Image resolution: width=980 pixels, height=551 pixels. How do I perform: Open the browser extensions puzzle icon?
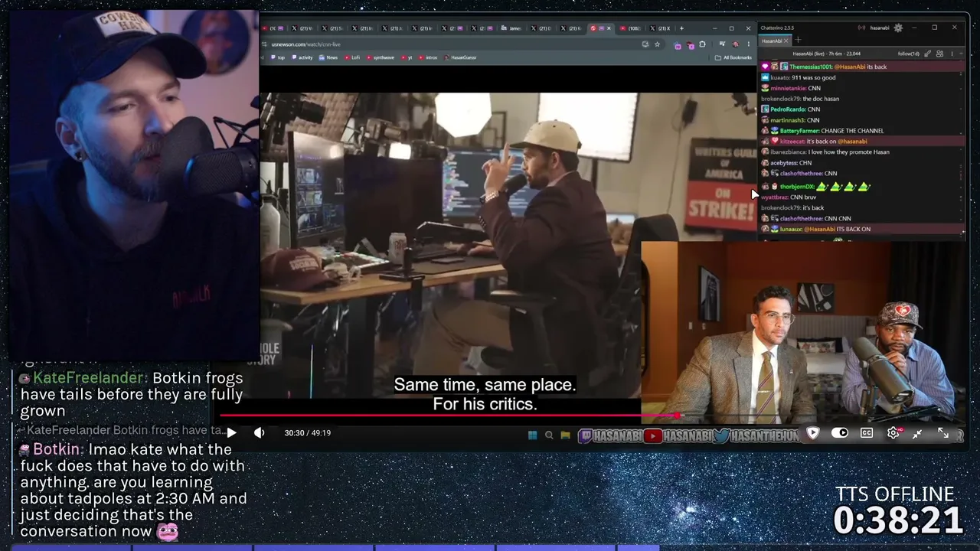(x=702, y=44)
